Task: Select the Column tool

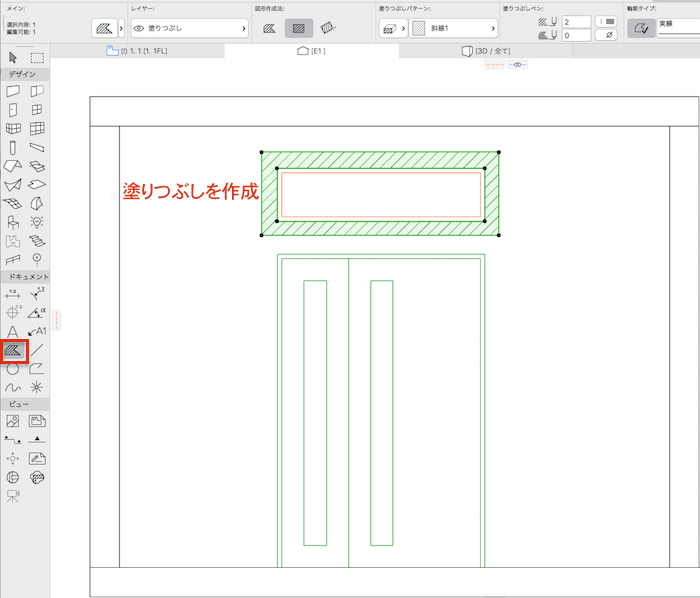Action: coord(13,147)
